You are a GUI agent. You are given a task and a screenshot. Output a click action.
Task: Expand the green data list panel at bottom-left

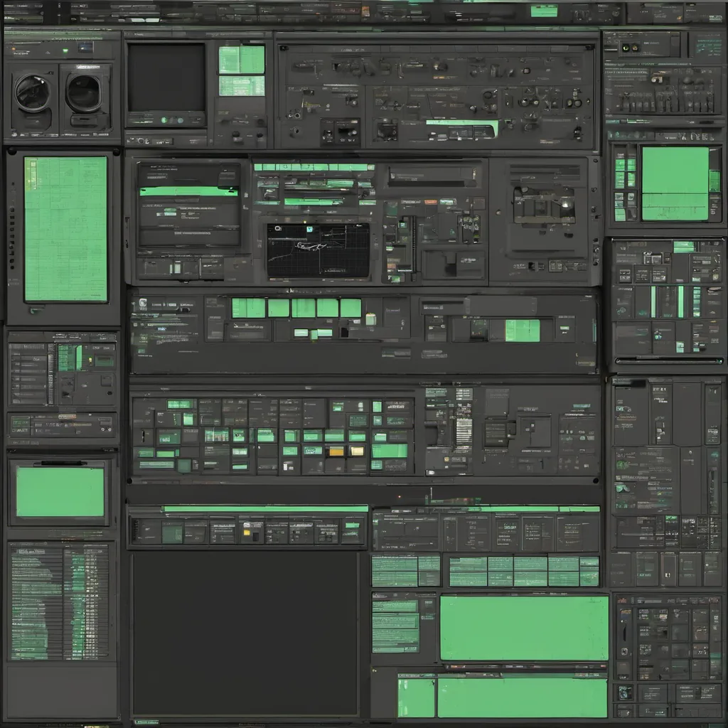point(58,601)
